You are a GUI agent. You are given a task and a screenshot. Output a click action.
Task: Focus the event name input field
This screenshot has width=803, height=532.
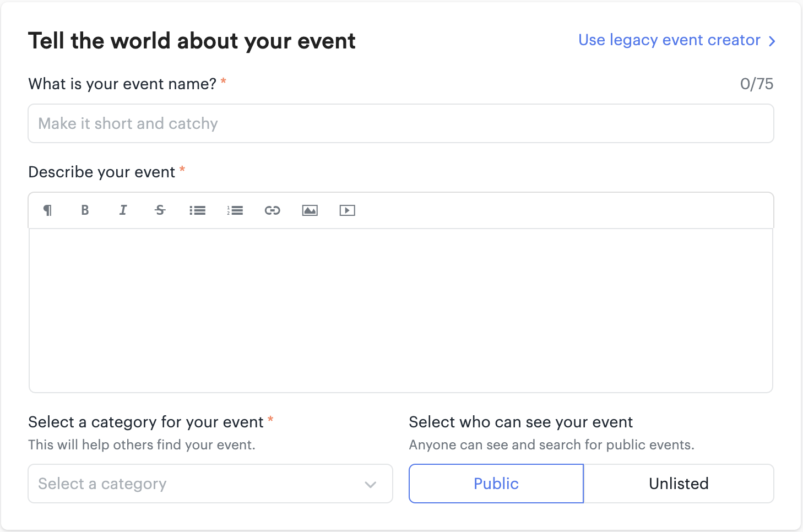coord(400,123)
